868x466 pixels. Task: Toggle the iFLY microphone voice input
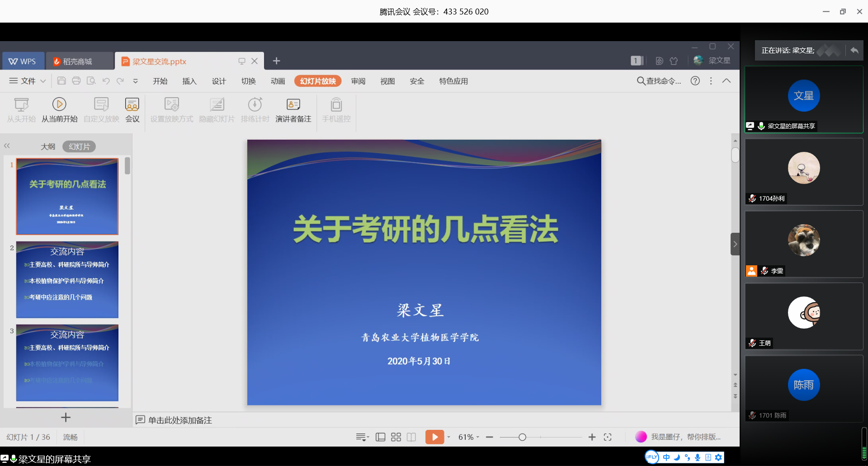click(698, 457)
